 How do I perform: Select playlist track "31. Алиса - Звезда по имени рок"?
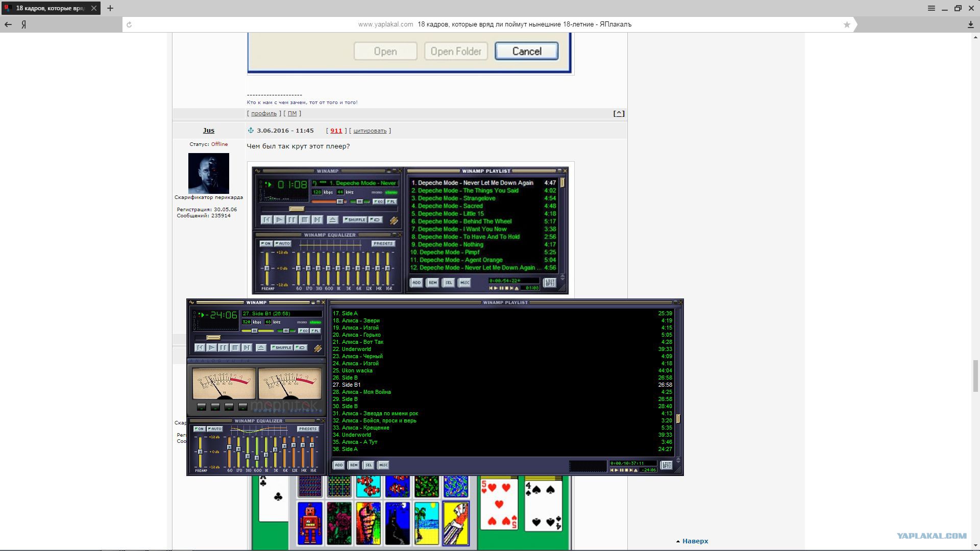(502, 413)
